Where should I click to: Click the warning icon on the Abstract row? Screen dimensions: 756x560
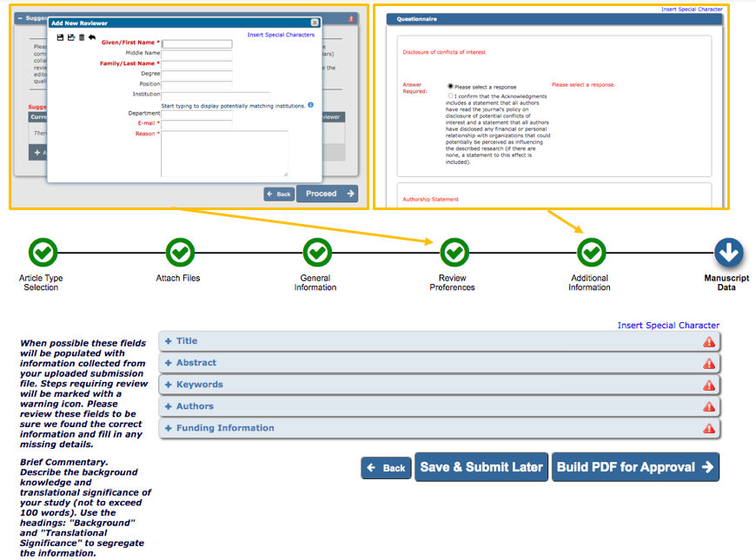[709, 364]
